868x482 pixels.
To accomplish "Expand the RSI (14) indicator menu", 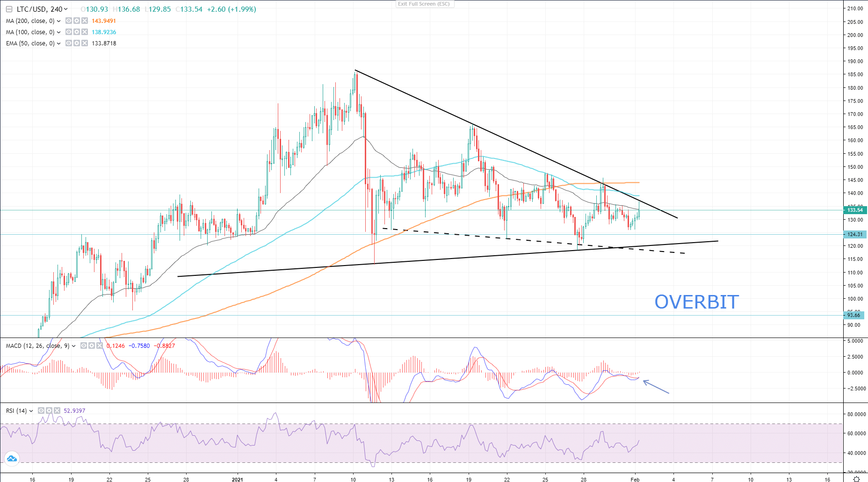I will tap(31, 411).
